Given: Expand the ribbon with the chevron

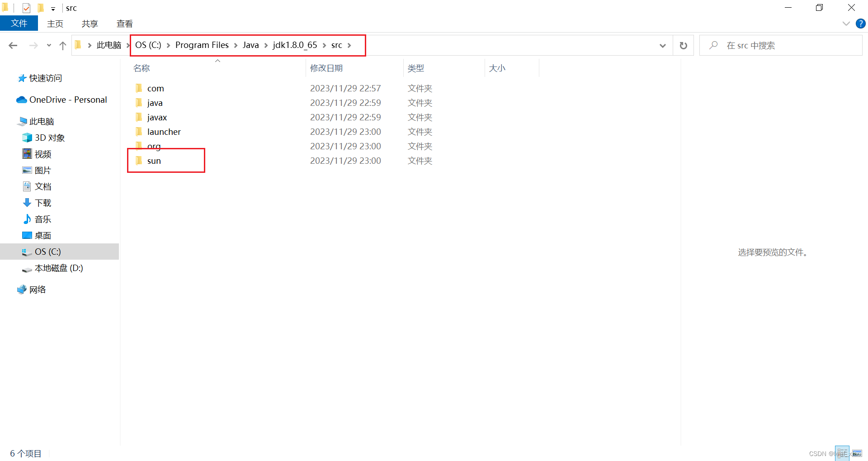Looking at the screenshot, I should click(x=846, y=24).
